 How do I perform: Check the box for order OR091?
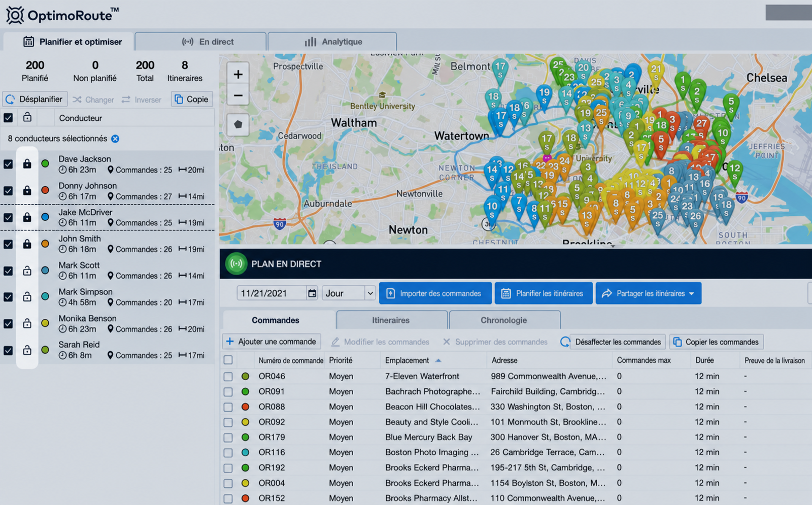pos(228,392)
